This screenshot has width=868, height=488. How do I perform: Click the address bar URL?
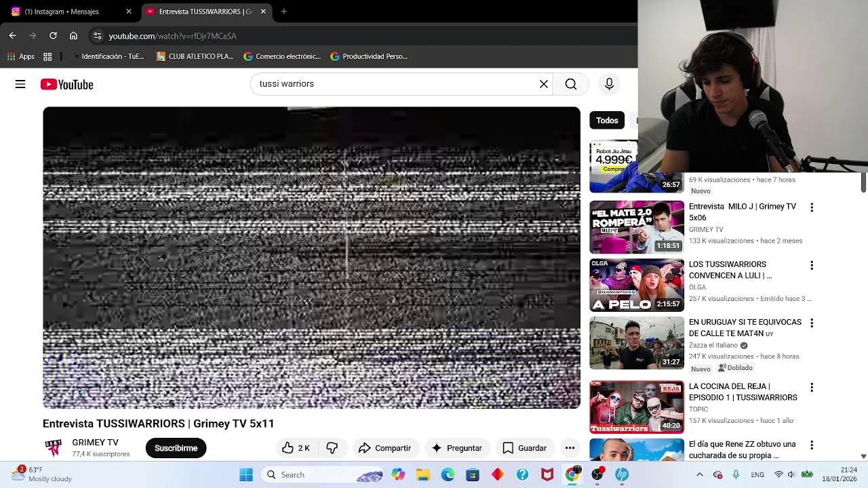click(x=172, y=36)
